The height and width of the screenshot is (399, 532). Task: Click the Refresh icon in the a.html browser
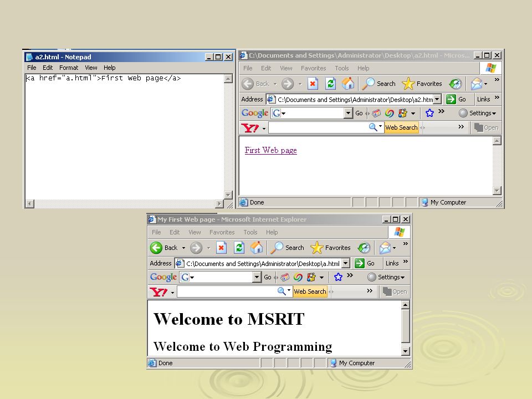[239, 248]
